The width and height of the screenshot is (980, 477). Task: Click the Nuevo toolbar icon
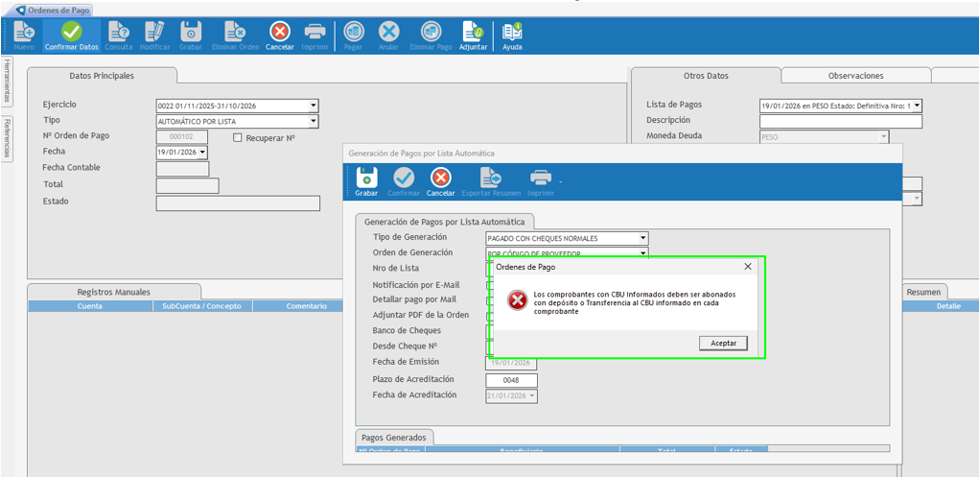[24, 35]
